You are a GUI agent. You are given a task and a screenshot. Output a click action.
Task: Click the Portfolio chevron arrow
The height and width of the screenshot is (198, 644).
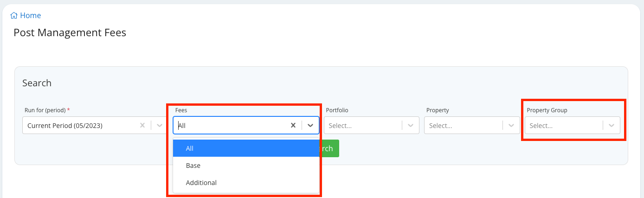coord(411,125)
